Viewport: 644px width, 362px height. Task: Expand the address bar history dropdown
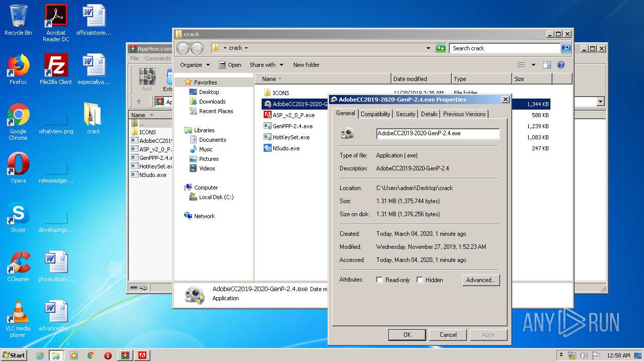pos(428,48)
